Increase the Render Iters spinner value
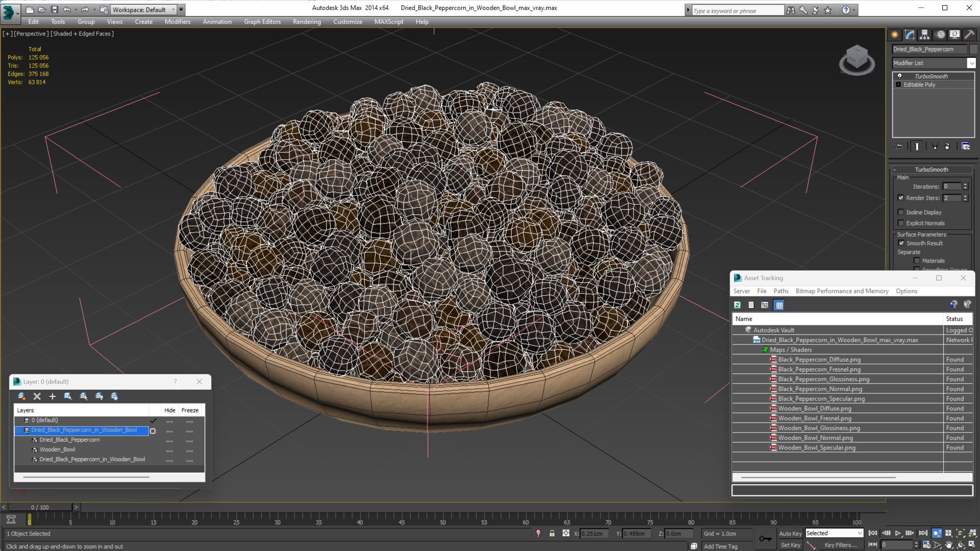980x551 pixels. coord(965,196)
